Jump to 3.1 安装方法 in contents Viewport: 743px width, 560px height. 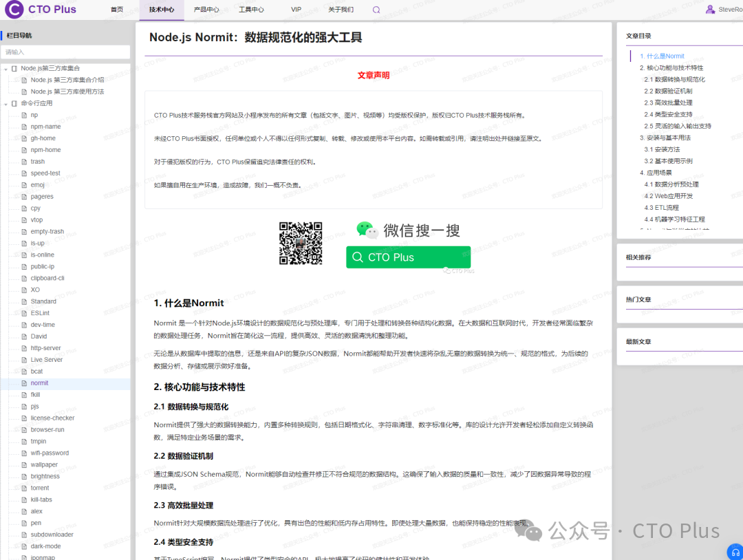[662, 149]
